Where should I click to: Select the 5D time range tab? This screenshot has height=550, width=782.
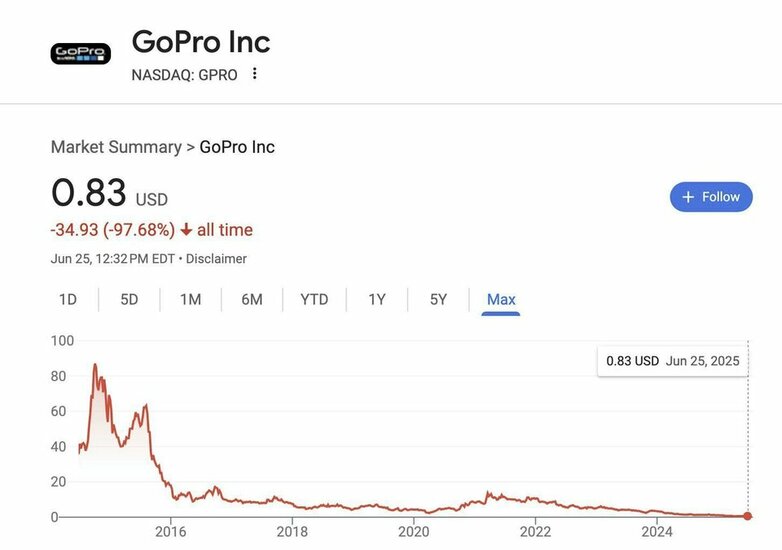pos(129,299)
